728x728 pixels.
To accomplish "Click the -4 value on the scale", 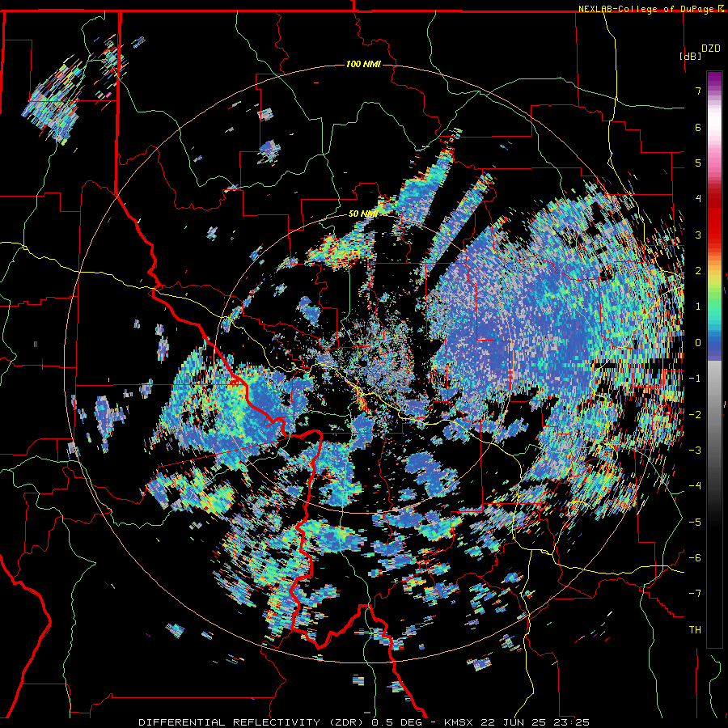I will pyautogui.click(x=695, y=486).
